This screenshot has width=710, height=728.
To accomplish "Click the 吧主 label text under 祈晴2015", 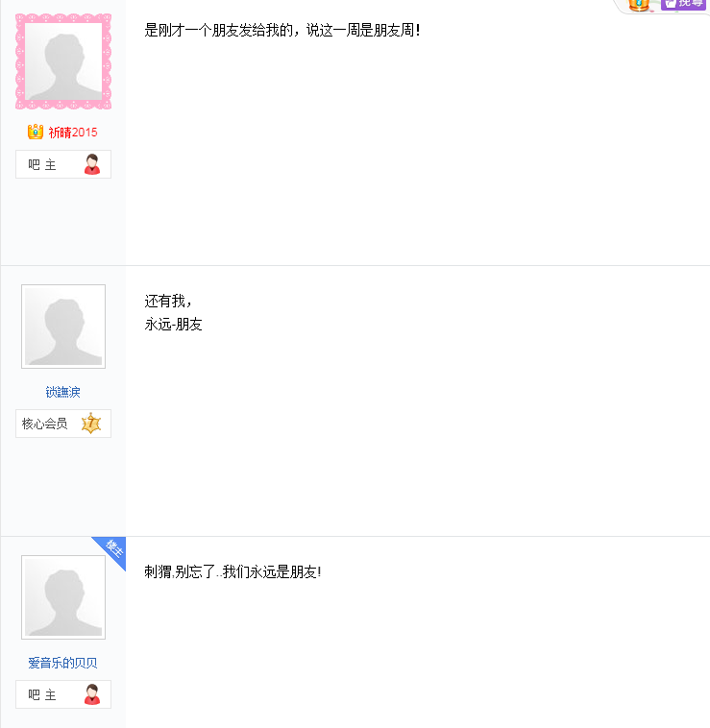I will pyautogui.click(x=42, y=165).
